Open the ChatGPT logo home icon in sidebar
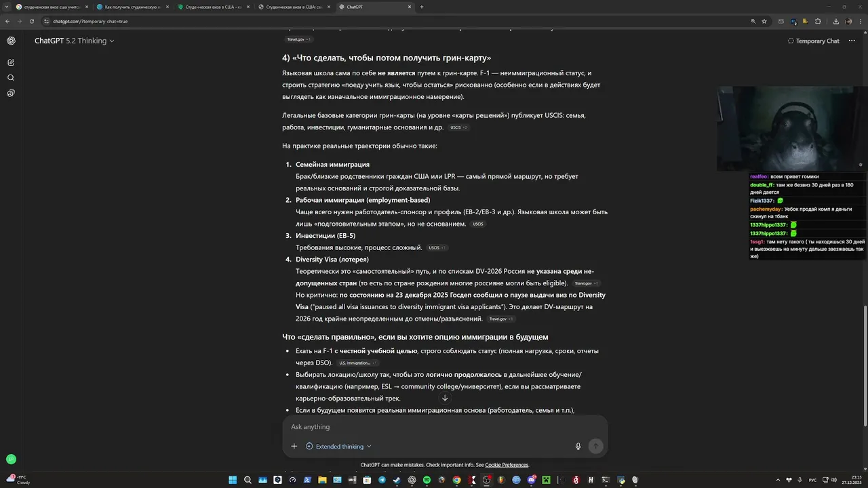The image size is (868, 488). tap(11, 41)
